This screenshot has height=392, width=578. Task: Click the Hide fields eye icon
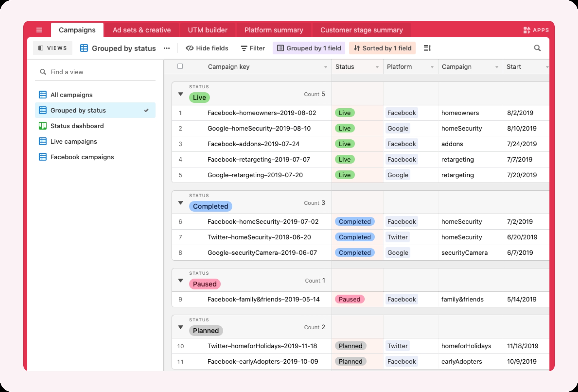tap(190, 48)
